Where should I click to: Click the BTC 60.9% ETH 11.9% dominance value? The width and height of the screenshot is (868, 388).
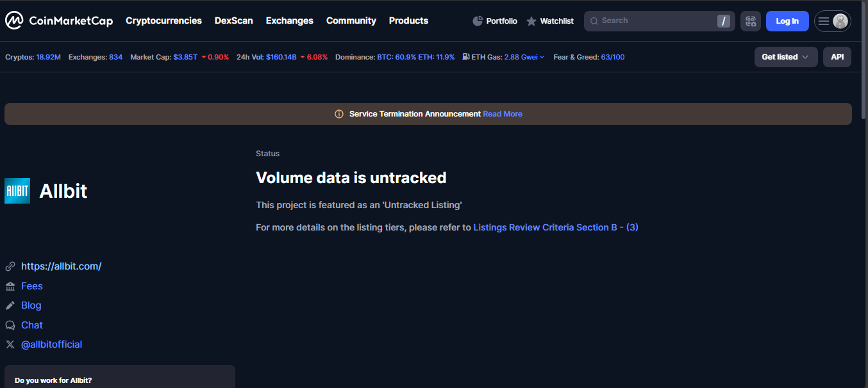coord(416,57)
